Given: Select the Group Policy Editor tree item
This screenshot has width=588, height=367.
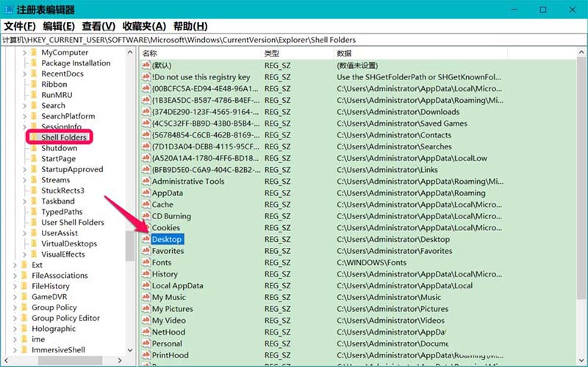Looking at the screenshot, I should 65,318.
